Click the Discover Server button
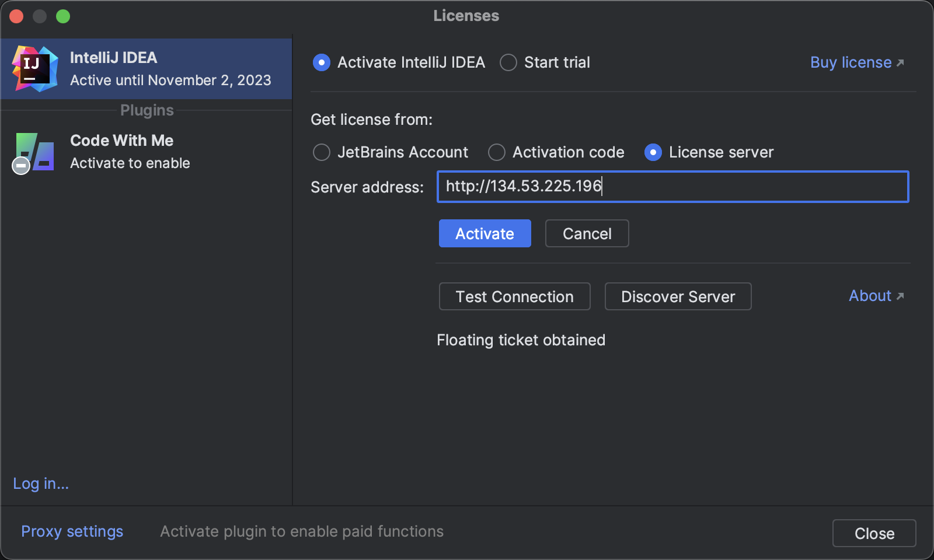Viewport: 934px width, 560px height. (678, 296)
